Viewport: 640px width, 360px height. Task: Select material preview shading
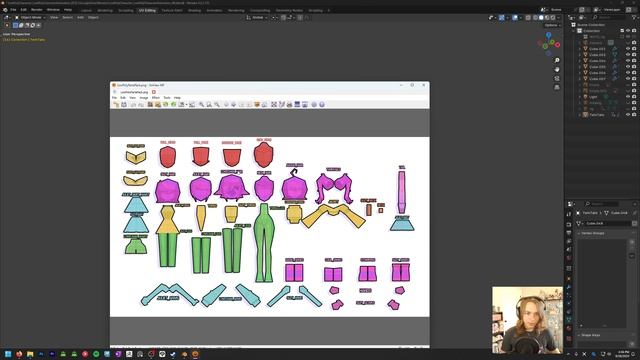click(x=547, y=18)
